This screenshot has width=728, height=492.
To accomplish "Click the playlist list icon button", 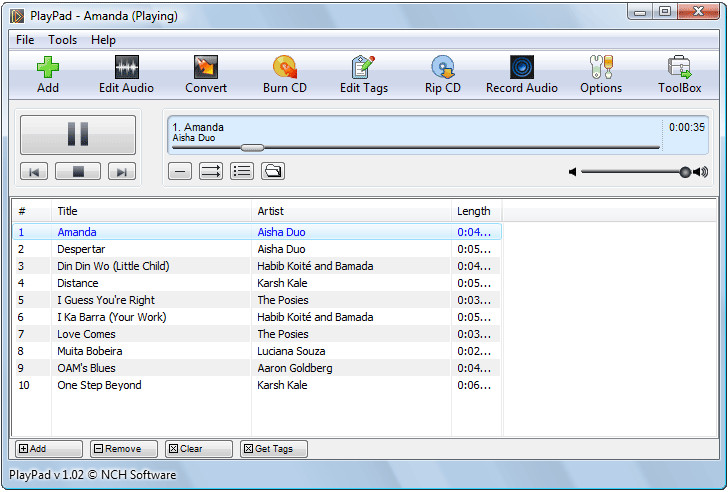I will pos(242,171).
